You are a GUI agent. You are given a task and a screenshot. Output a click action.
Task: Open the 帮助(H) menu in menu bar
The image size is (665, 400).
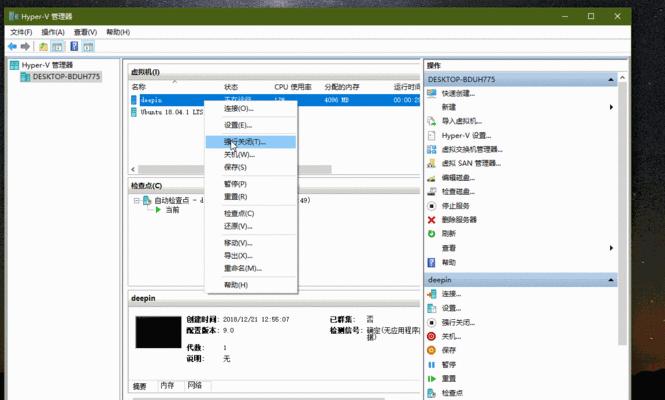point(118,32)
